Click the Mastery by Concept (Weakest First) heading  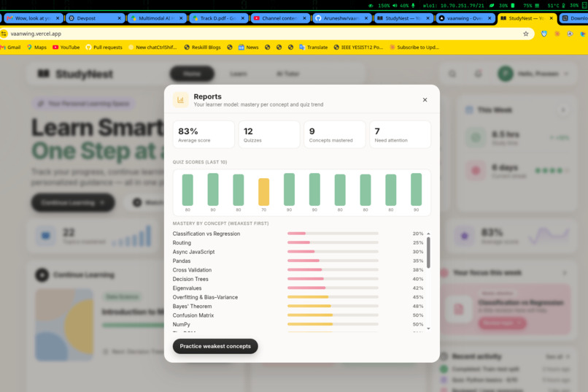pyautogui.click(x=220, y=223)
